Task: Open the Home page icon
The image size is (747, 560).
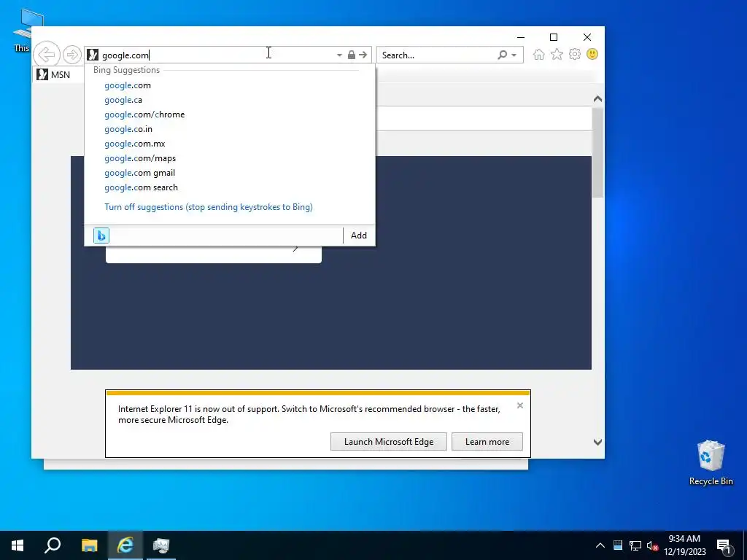Action: tap(539, 54)
